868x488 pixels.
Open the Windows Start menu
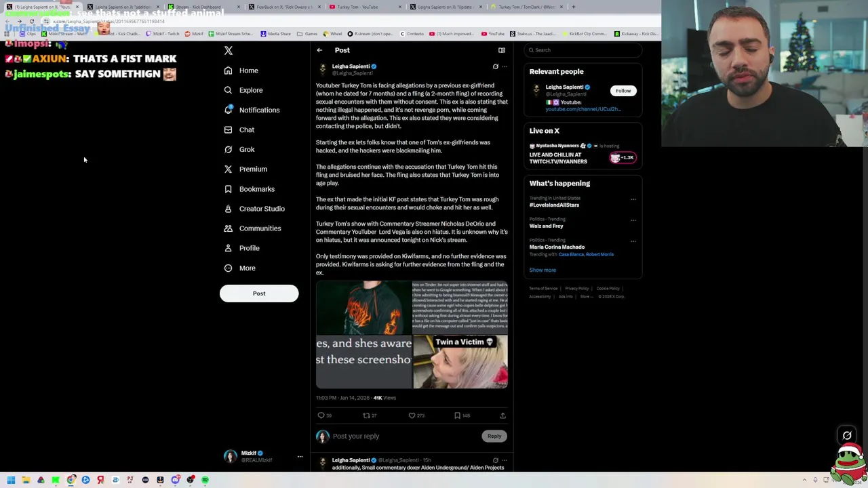[11, 480]
